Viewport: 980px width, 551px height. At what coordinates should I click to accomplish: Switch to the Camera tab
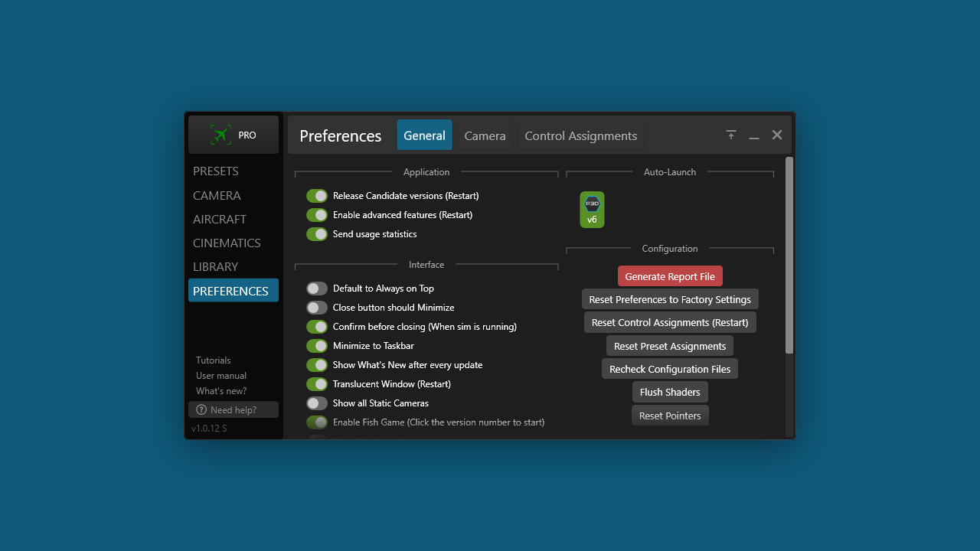(485, 135)
